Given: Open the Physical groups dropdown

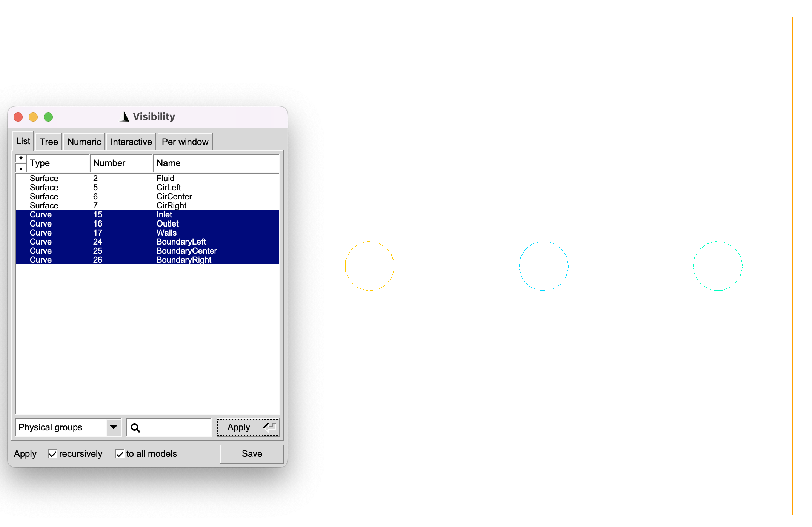Looking at the screenshot, I should 113,427.
